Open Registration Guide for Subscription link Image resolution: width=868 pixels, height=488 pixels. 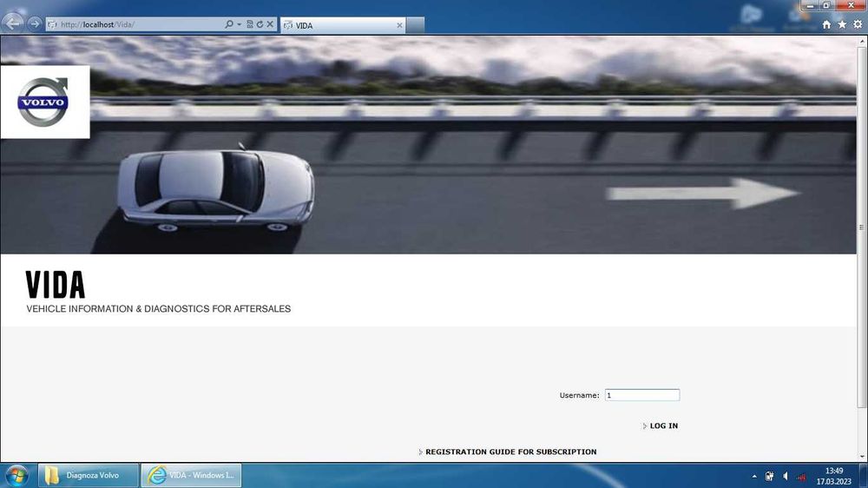pos(511,452)
